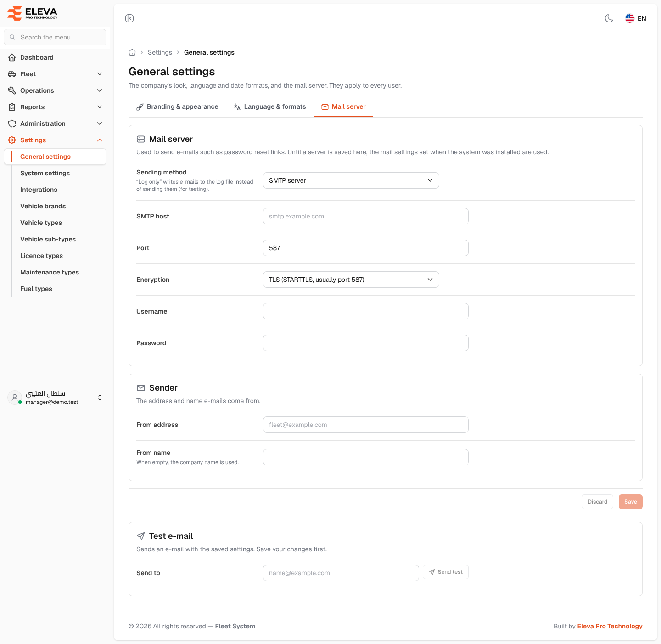Click the Eleva Pro Technology logo
Screen dimensions: 661x644
pyautogui.click(x=33, y=13)
